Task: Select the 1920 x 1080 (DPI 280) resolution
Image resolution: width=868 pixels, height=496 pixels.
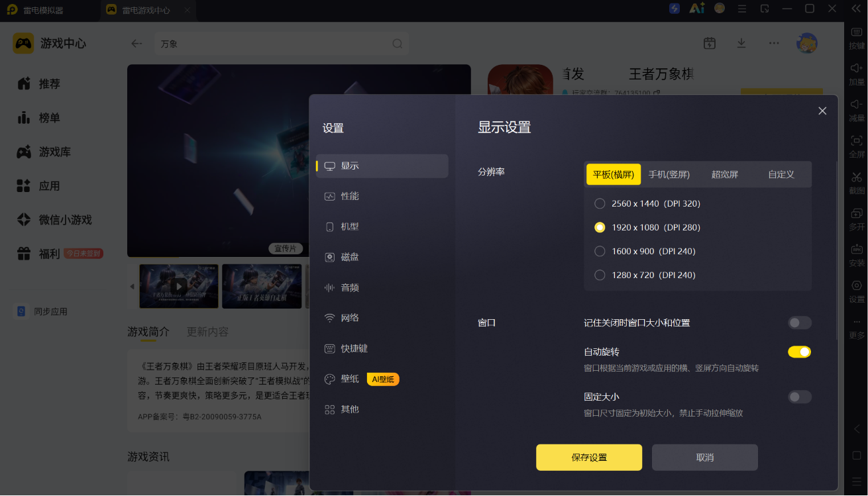Action: click(x=647, y=227)
